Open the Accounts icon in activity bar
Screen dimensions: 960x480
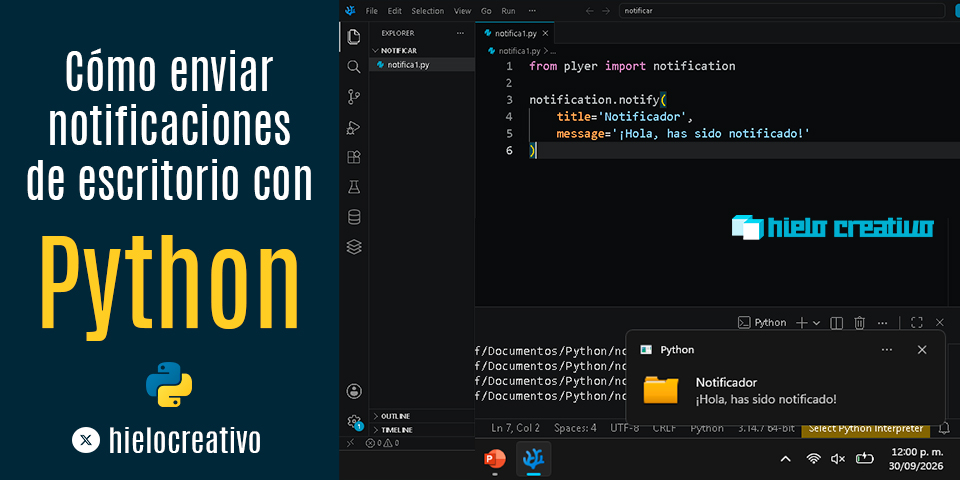pyautogui.click(x=354, y=391)
